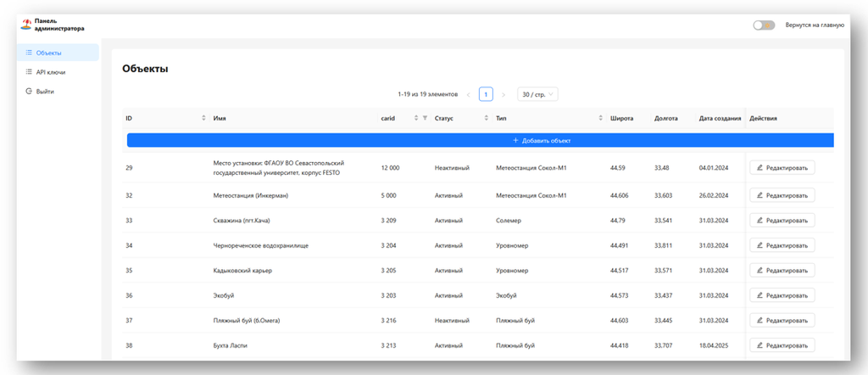Click carid value 3 209
Viewport: 868px width, 375px height.
388,221
